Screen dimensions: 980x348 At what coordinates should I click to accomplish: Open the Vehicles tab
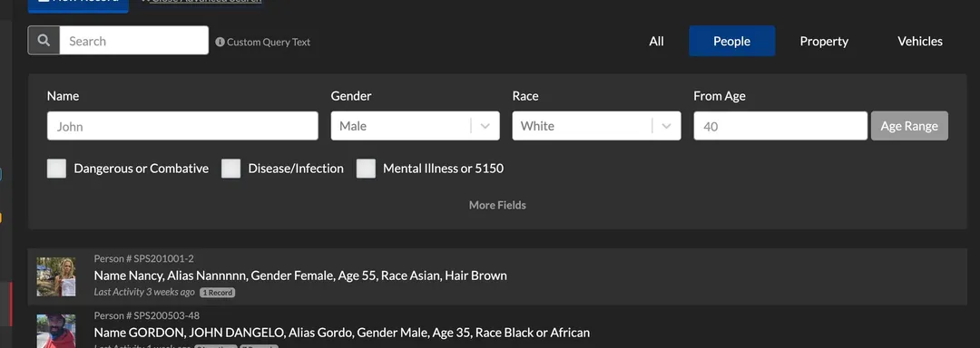point(920,41)
